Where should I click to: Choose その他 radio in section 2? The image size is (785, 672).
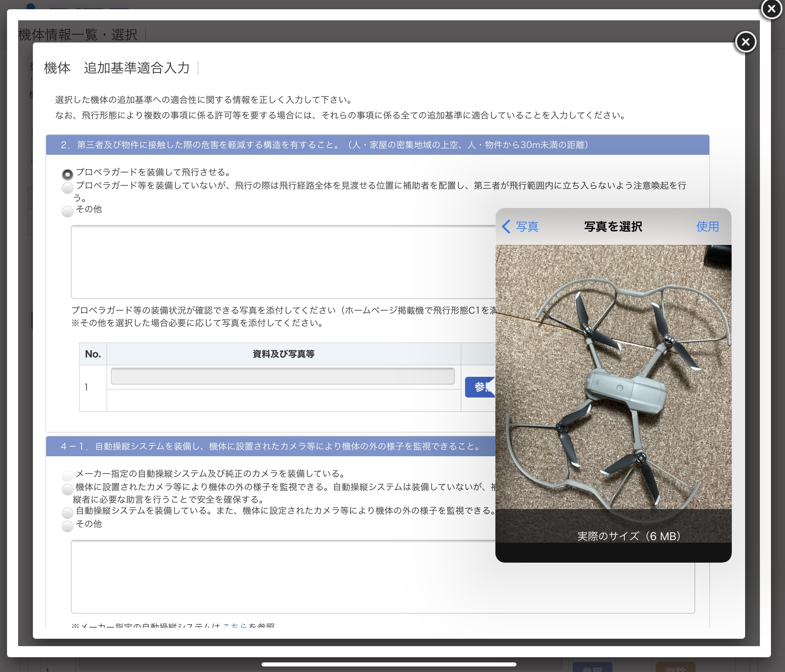point(68,211)
